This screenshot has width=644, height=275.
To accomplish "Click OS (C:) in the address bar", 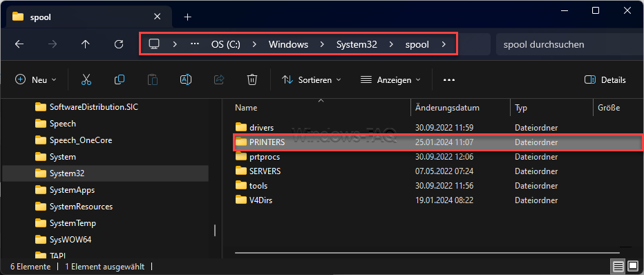I will [x=226, y=44].
